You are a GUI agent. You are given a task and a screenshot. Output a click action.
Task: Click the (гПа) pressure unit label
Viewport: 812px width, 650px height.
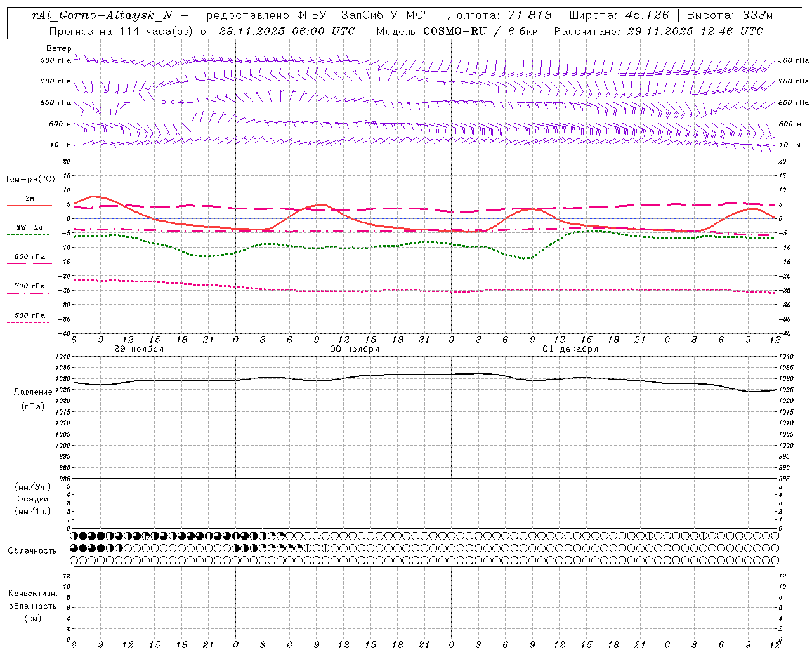pyautogui.click(x=33, y=406)
